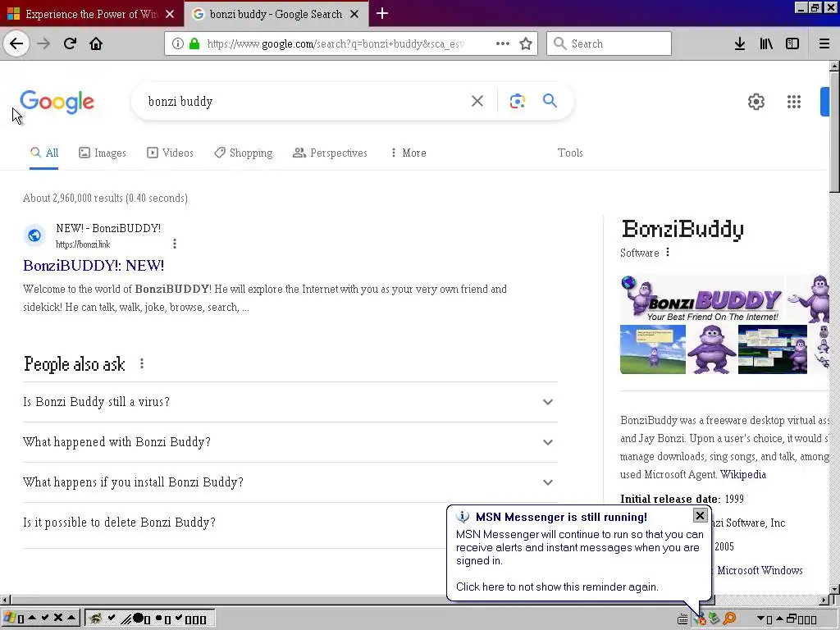Image resolution: width=840 pixels, height=630 pixels.
Task: Open the People also ask options dots
Action: pyautogui.click(x=141, y=363)
